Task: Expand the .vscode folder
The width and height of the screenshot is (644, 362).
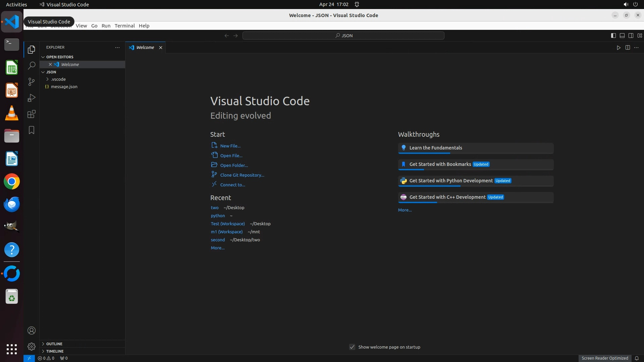Action: pos(58,79)
